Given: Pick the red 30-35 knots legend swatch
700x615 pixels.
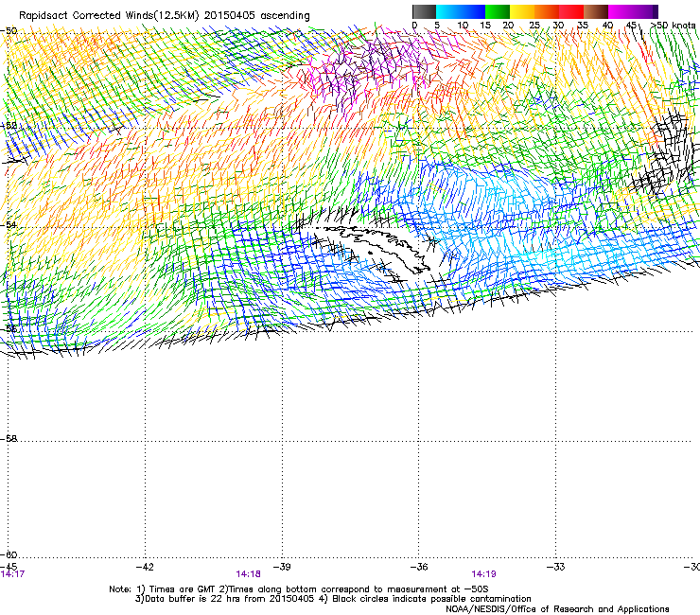Looking at the screenshot, I should 571,11.
